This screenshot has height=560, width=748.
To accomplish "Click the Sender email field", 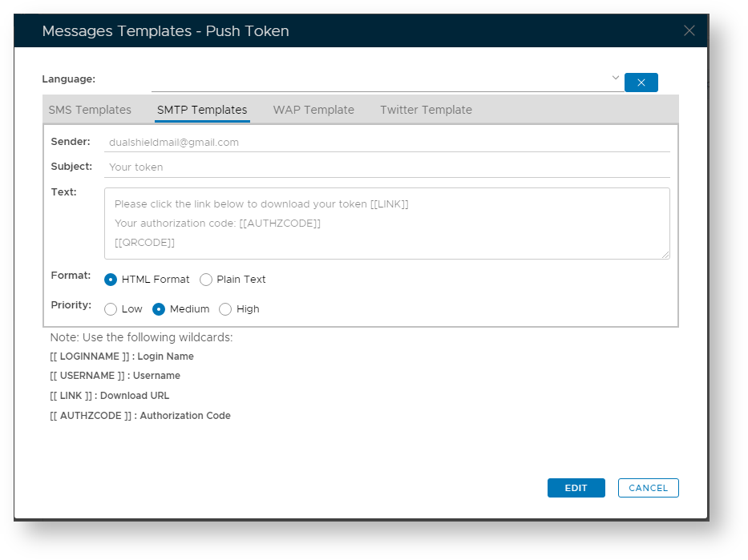I will 386,143.
